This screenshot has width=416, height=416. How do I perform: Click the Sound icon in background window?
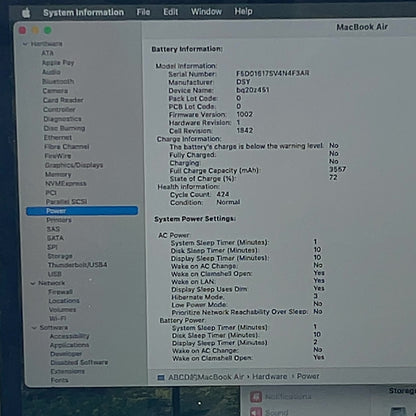pos(256,412)
